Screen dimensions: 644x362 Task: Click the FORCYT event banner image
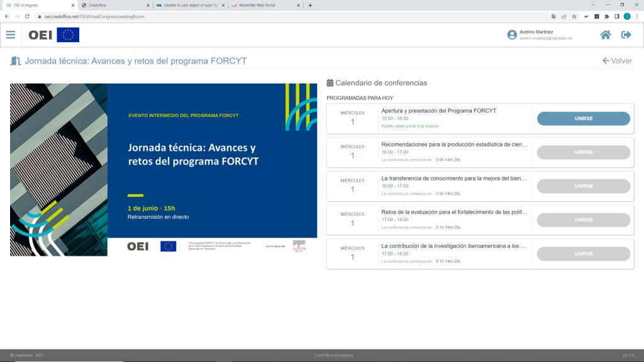[x=164, y=170]
